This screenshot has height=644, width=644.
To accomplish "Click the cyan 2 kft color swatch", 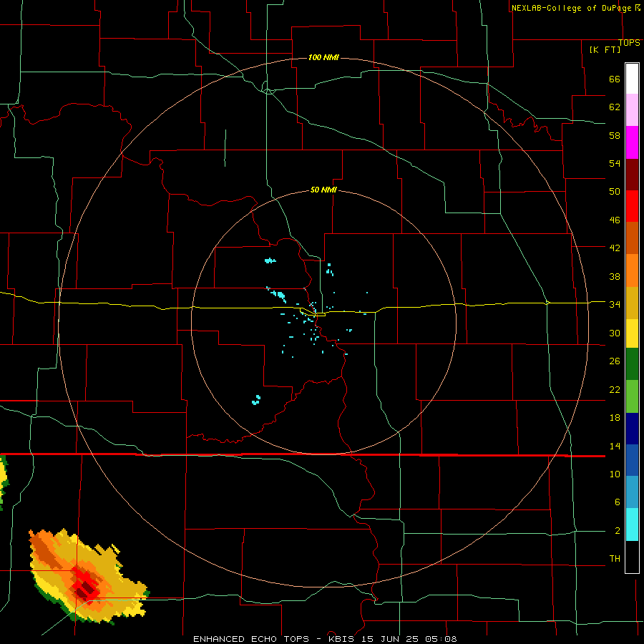I will point(632,525).
